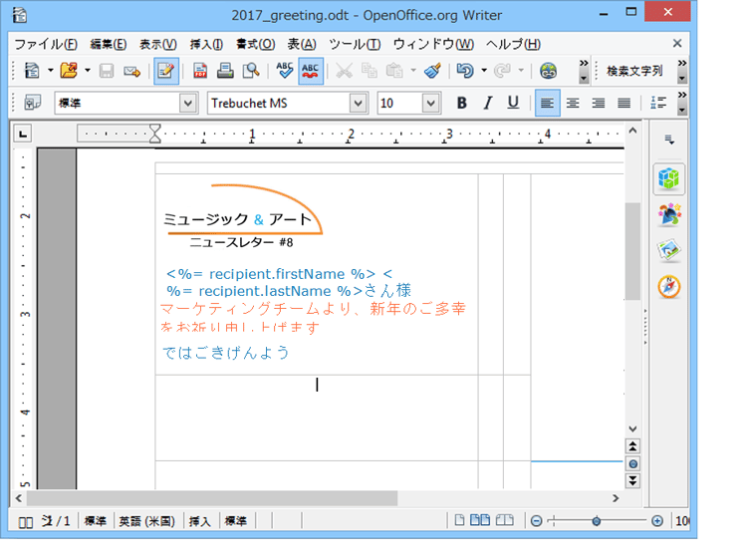
Task: Open navigation circle button
Action: (x=632, y=463)
